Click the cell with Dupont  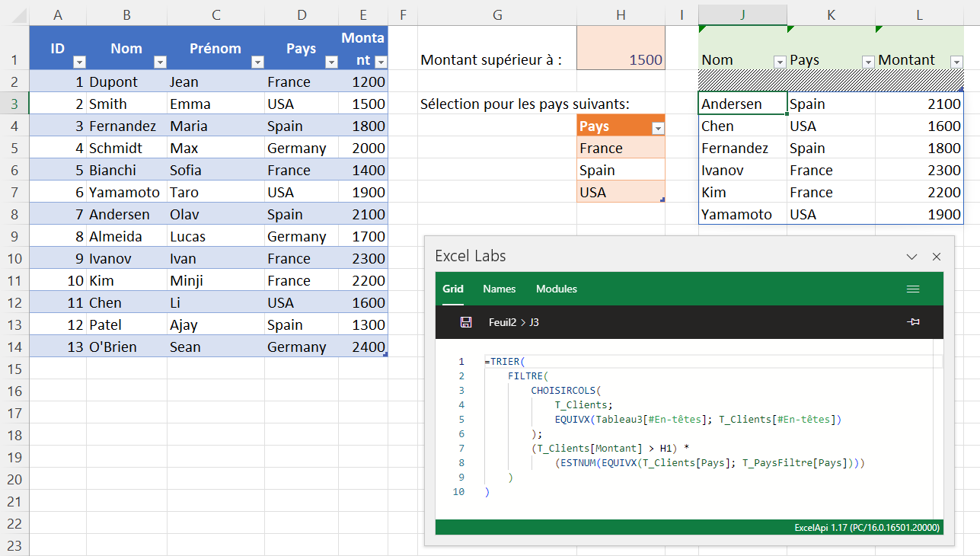tap(126, 81)
